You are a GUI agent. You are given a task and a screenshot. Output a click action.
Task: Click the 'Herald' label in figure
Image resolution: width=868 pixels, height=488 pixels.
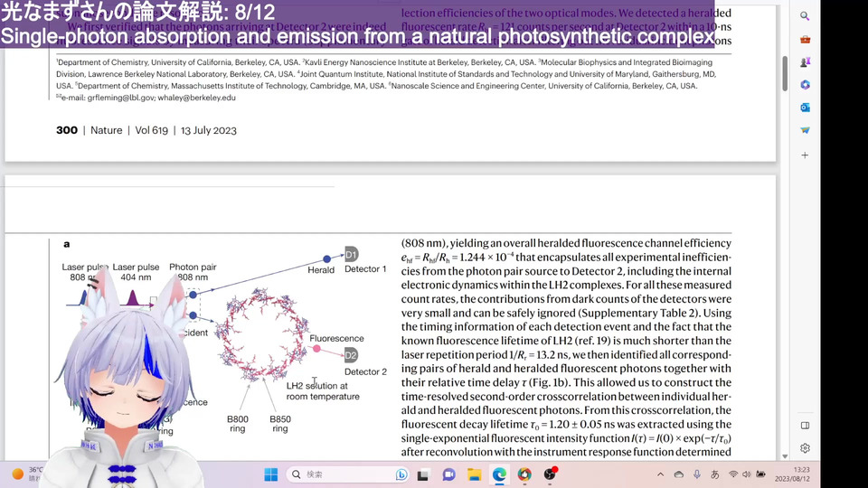(x=321, y=270)
